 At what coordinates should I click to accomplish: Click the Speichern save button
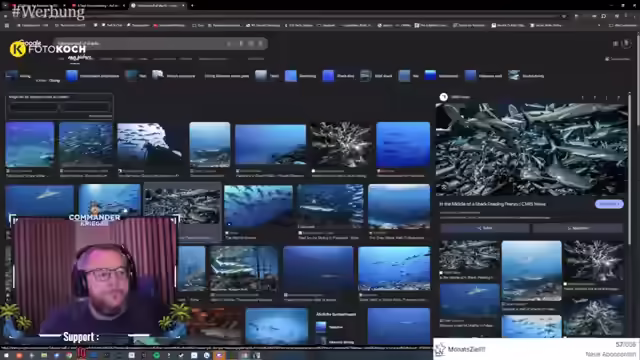point(578,228)
